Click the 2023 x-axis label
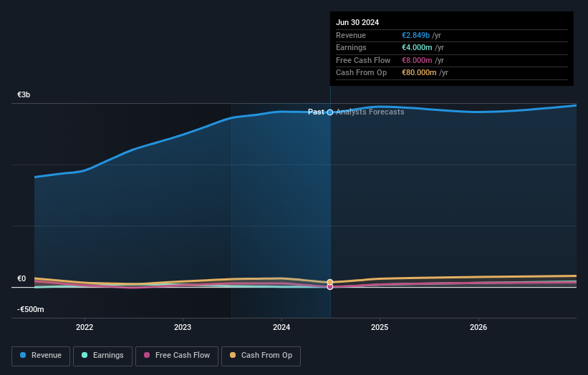This screenshot has width=588, height=375. click(183, 327)
